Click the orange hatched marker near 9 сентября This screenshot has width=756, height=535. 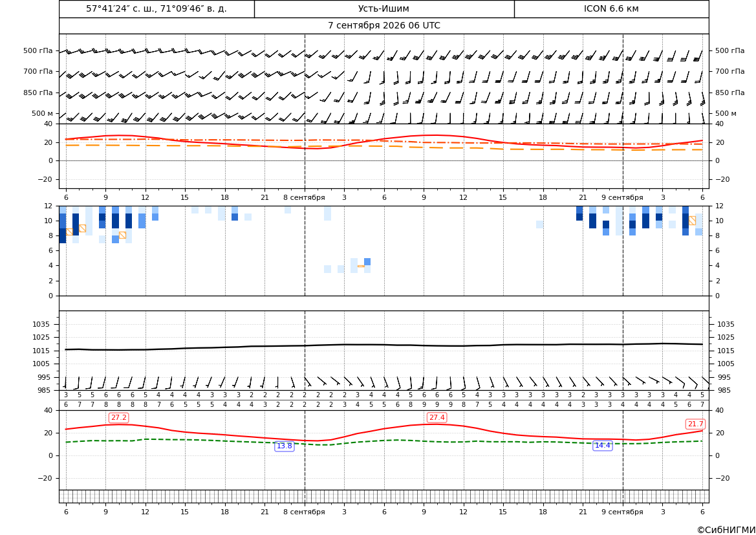(692, 221)
